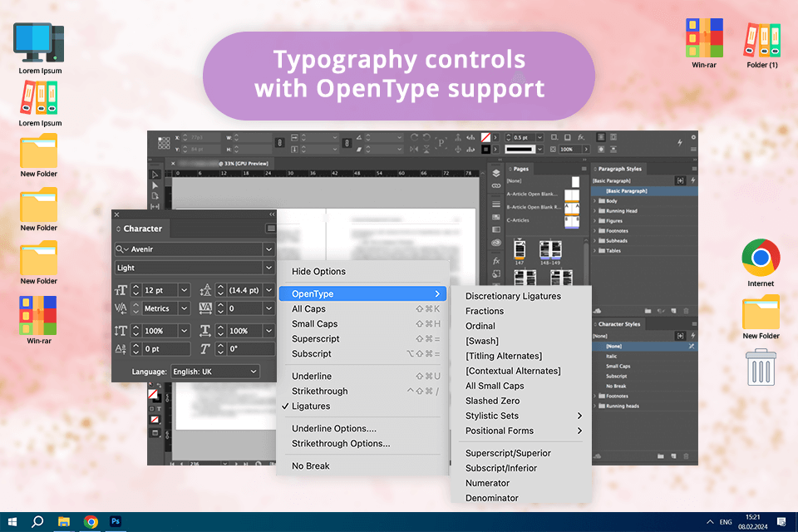This screenshot has height=532, width=798.
Task: Click the quick apply lightning icon in control bar
Action: [x=680, y=143]
